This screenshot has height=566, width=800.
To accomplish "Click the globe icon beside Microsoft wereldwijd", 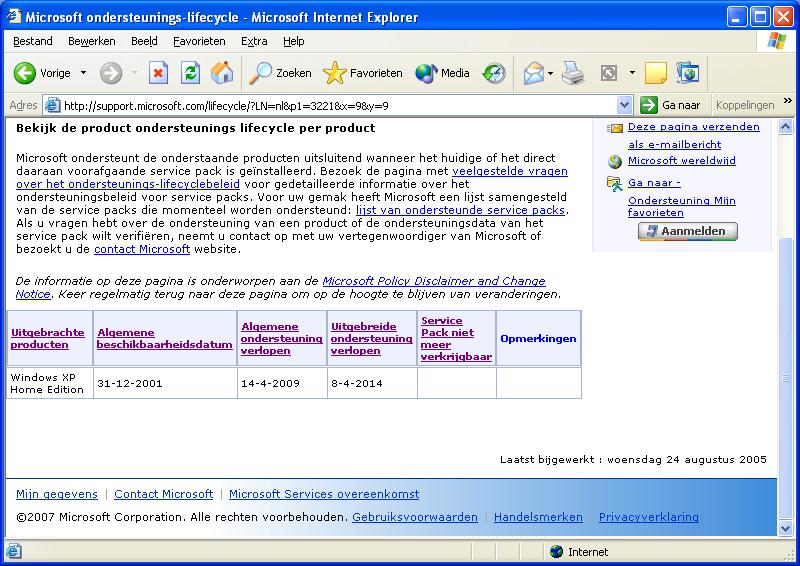I will pyautogui.click(x=615, y=162).
